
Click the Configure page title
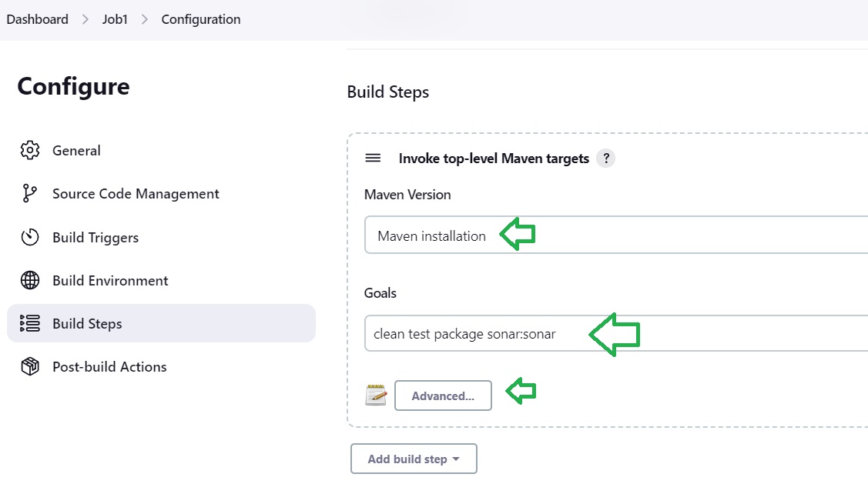point(74,87)
